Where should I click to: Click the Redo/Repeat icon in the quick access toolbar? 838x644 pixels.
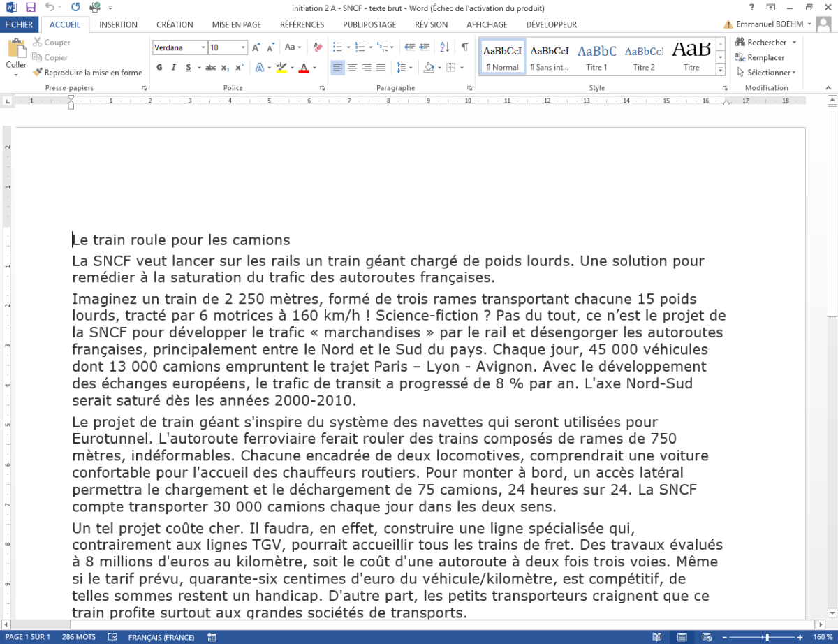coord(75,8)
